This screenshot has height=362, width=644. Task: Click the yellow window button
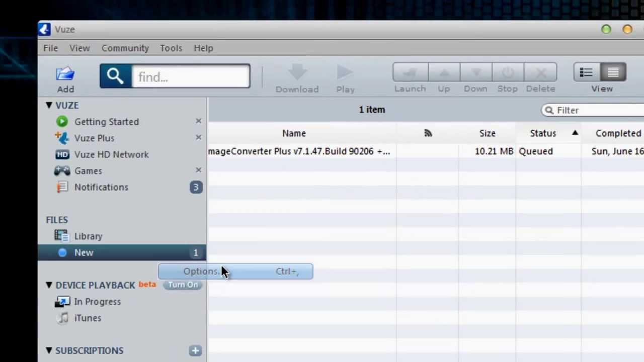(627, 30)
